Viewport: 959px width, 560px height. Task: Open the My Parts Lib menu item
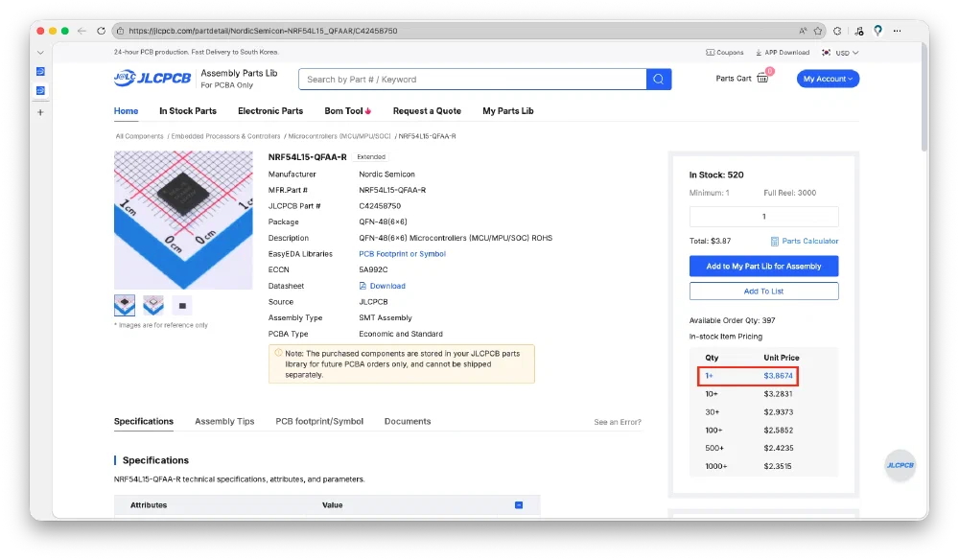click(x=507, y=110)
